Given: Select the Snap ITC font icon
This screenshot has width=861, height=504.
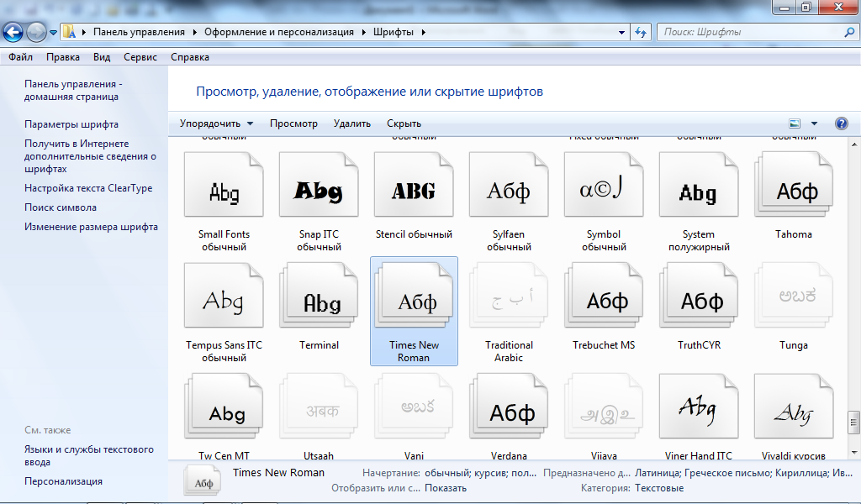Looking at the screenshot, I should pyautogui.click(x=319, y=184).
